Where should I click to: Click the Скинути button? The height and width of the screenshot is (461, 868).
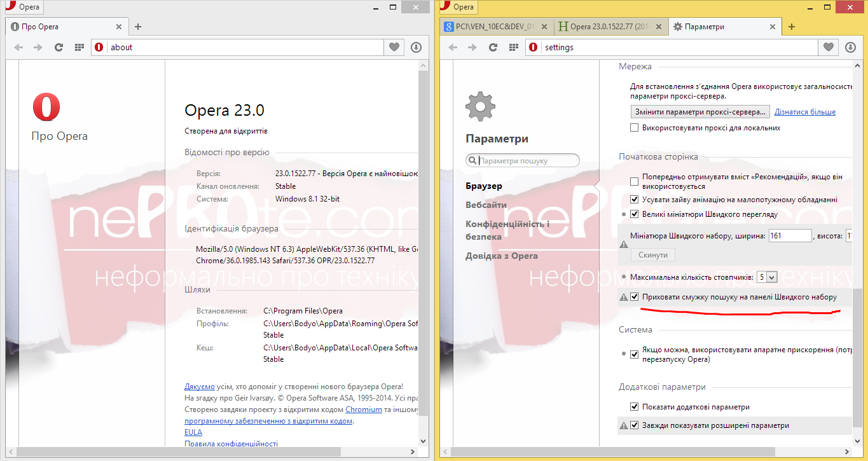(652, 254)
